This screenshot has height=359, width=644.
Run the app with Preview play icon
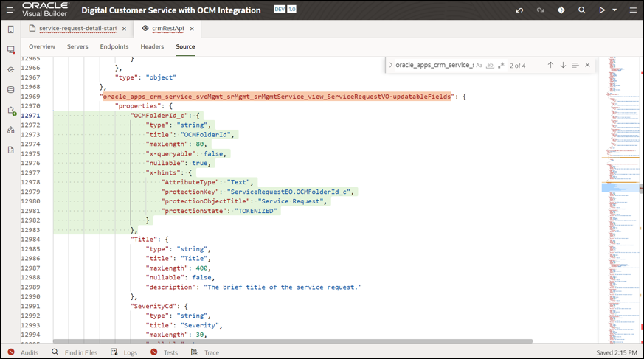[602, 10]
